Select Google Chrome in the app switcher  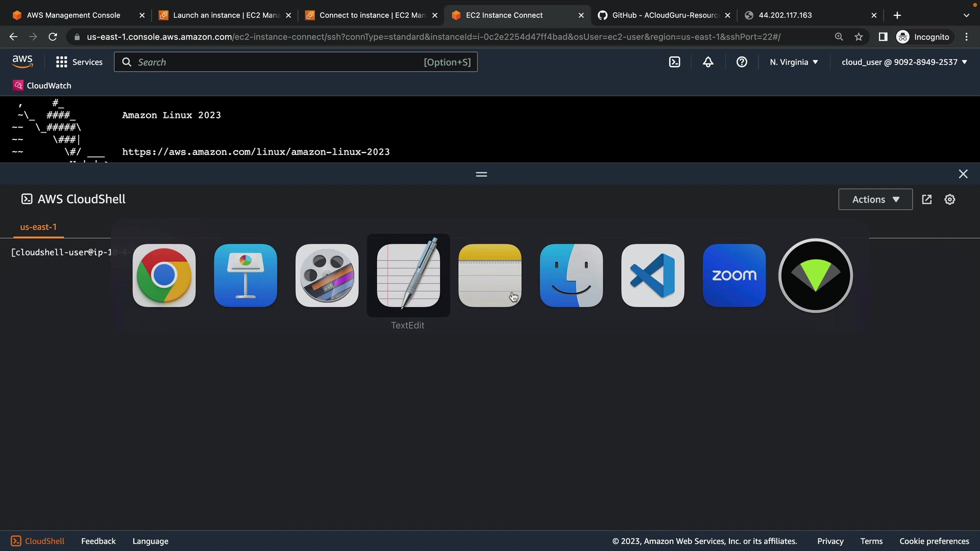[164, 275]
